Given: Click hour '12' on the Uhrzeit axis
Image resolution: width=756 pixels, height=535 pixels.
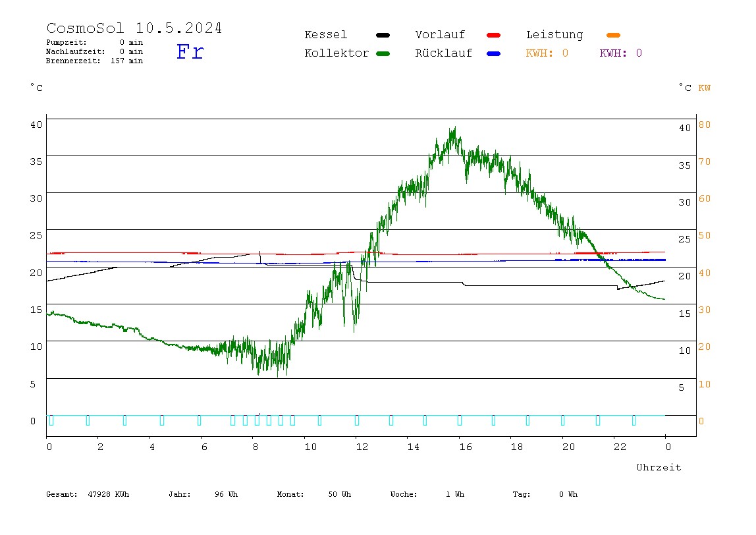Looking at the screenshot, I should click(362, 447).
